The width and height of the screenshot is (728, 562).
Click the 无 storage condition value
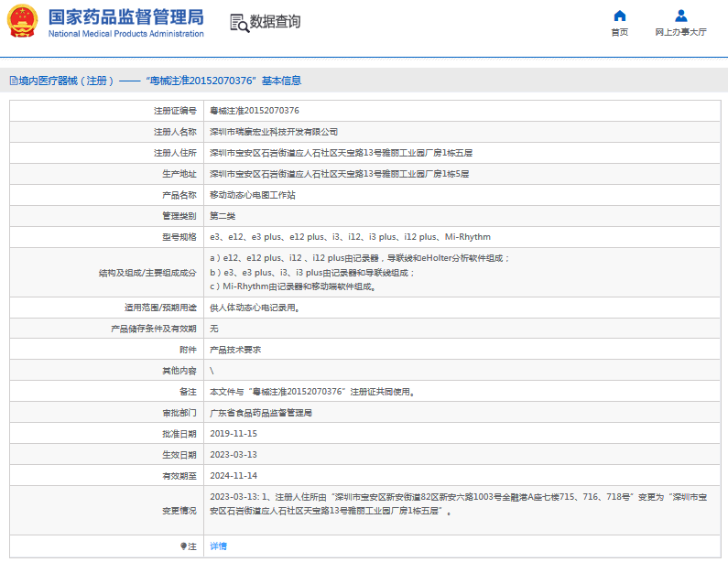pos(214,329)
